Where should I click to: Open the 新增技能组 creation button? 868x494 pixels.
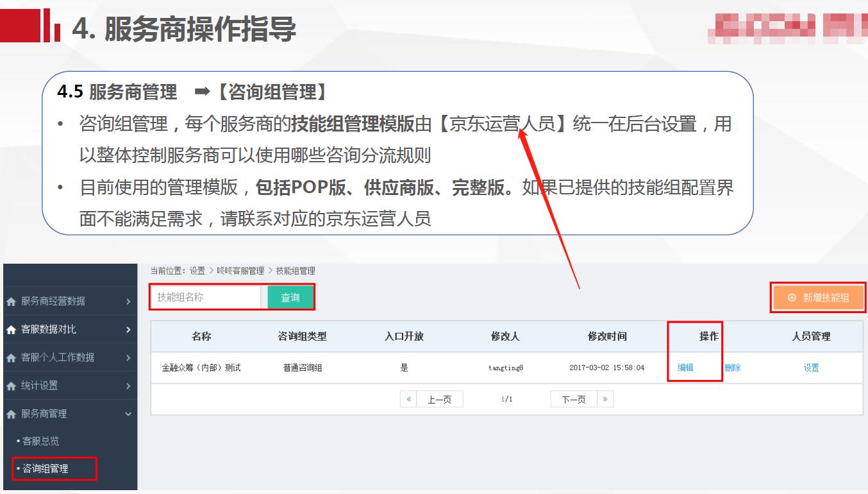click(x=819, y=297)
